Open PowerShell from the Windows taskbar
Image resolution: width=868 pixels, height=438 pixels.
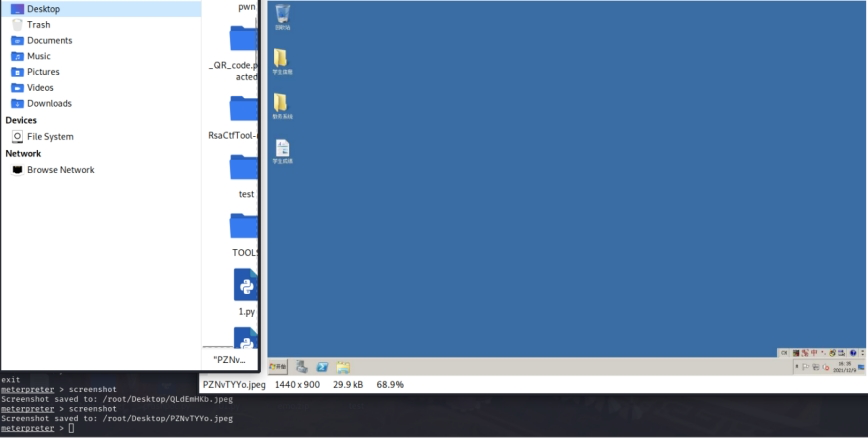click(322, 367)
